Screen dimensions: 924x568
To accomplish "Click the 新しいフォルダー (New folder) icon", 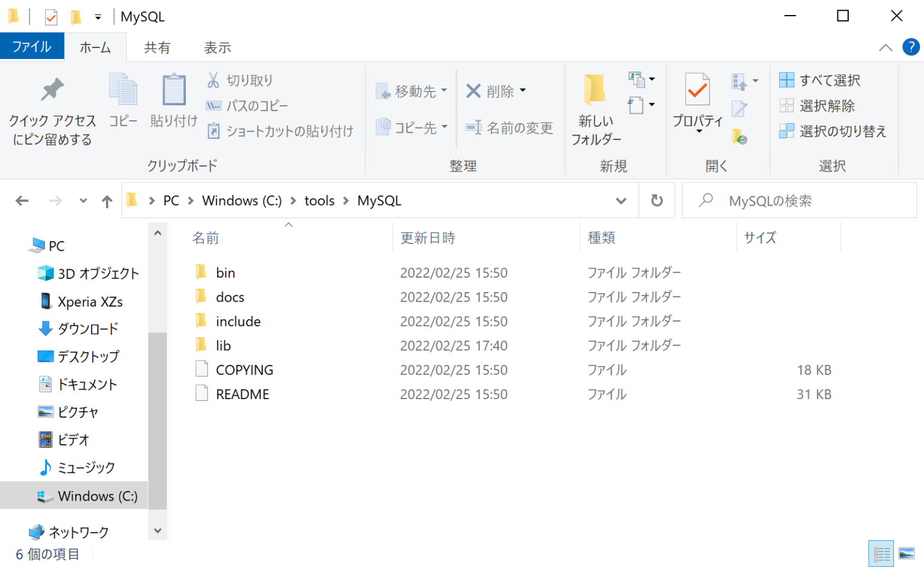I will click(594, 90).
